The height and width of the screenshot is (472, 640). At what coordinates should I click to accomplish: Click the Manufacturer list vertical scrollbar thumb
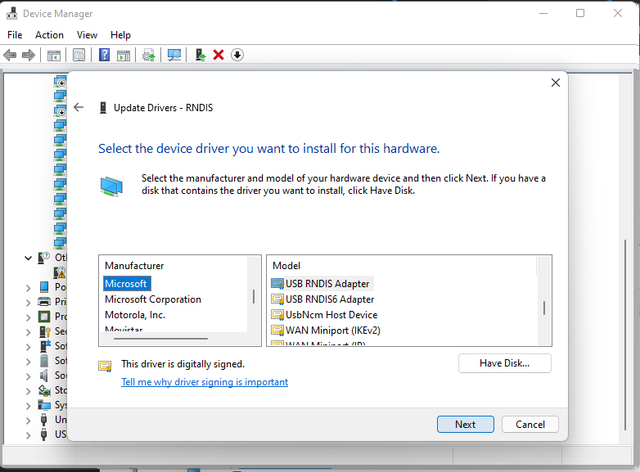(253, 297)
